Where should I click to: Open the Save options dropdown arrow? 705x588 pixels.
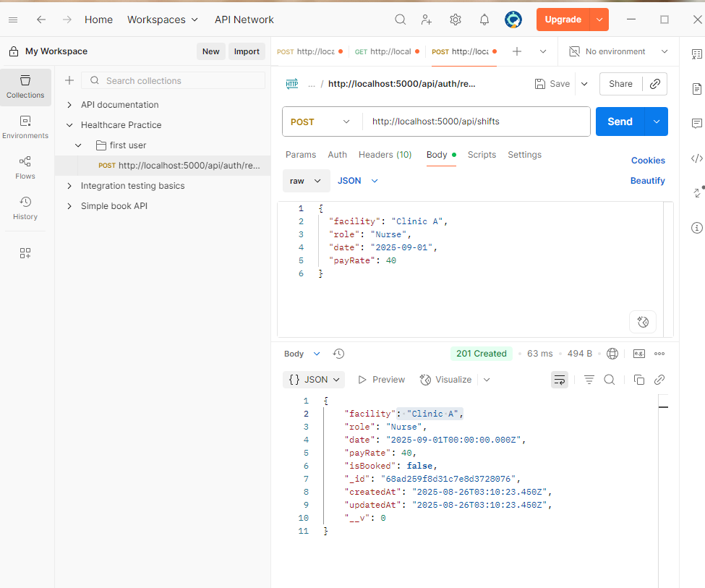click(584, 84)
